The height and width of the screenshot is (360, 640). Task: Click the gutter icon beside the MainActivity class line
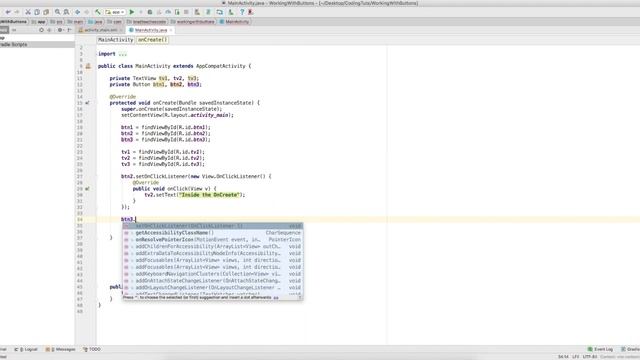[88, 66]
